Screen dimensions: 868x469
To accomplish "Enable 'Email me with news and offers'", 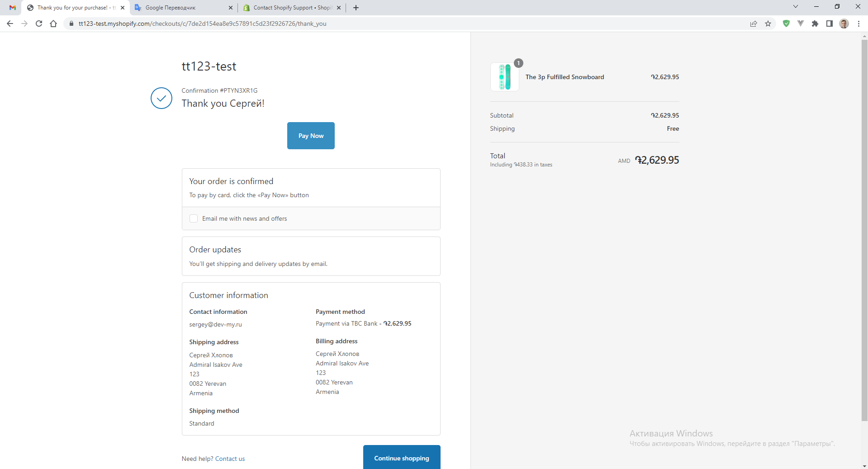I will (194, 218).
